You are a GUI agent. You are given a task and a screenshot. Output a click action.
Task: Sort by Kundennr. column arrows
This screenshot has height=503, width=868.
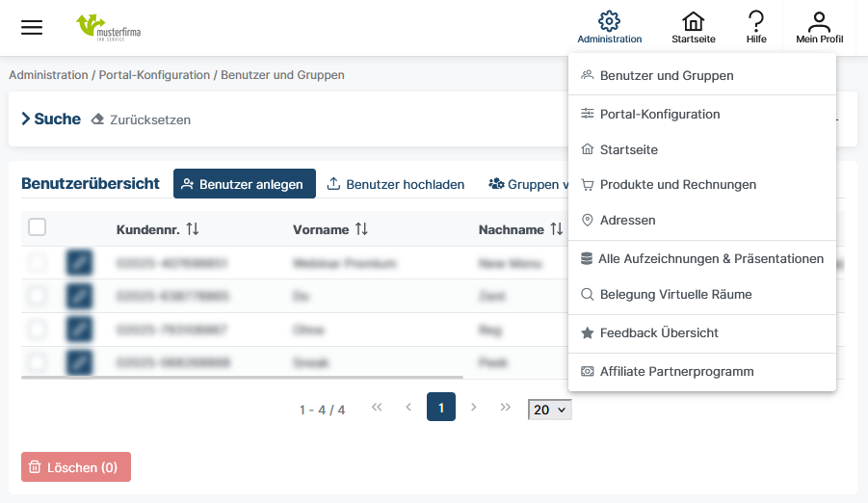[x=193, y=229]
